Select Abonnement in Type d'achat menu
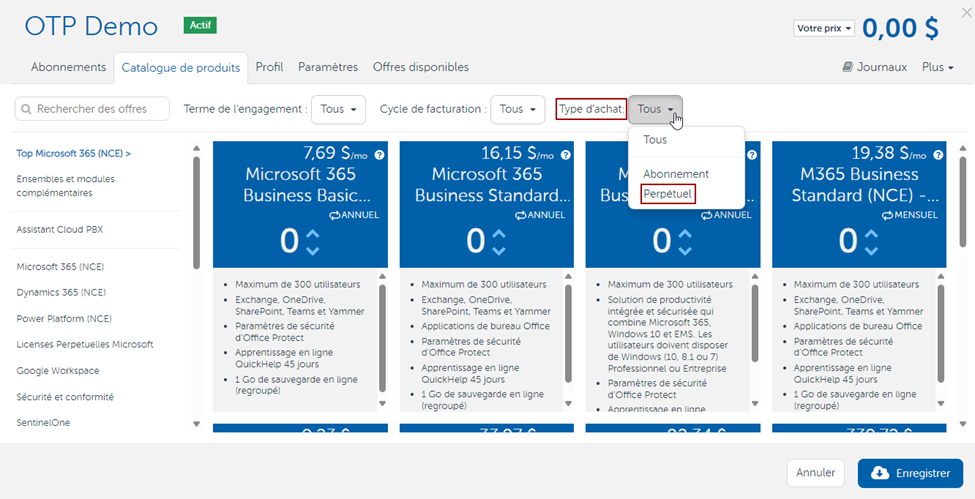975x499 pixels. tap(676, 174)
